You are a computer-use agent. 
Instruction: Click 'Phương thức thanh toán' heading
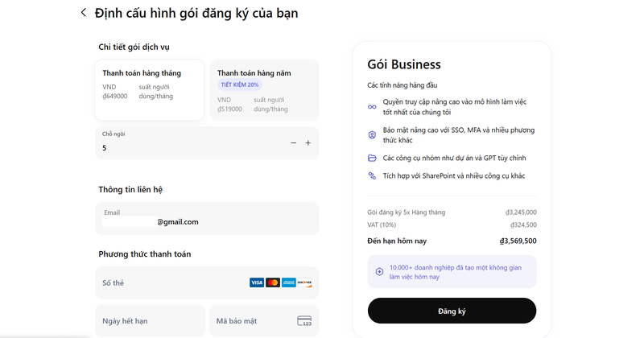(x=145, y=253)
